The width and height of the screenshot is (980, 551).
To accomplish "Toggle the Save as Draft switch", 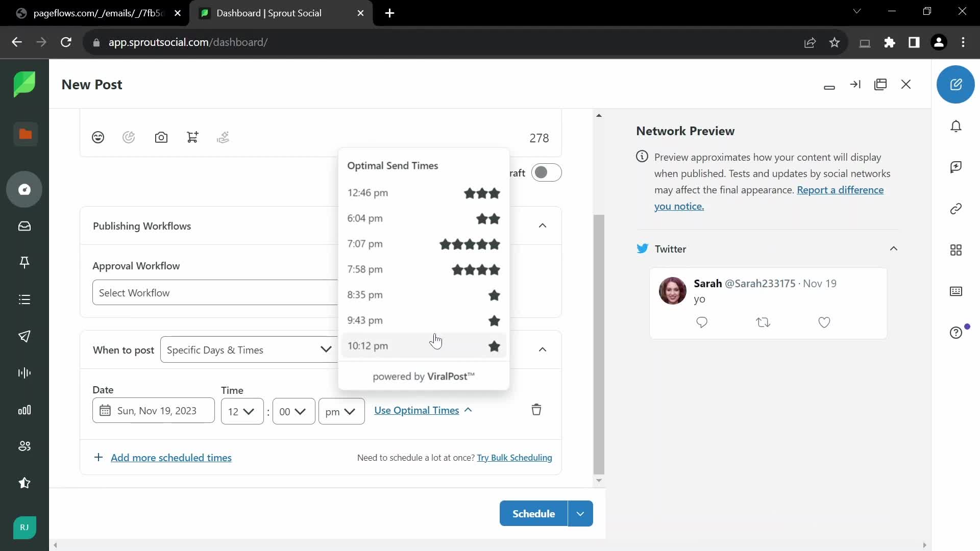I will click(x=546, y=173).
